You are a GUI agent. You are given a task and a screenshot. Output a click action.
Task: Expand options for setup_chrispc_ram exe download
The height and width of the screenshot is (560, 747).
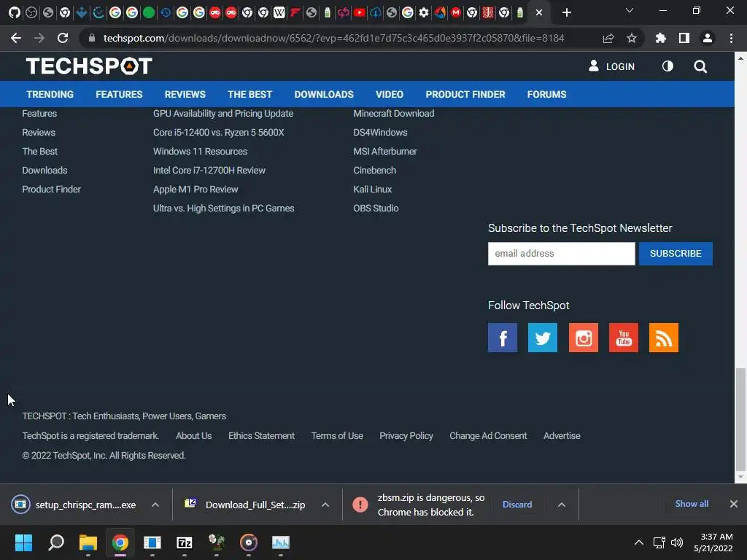tap(155, 505)
